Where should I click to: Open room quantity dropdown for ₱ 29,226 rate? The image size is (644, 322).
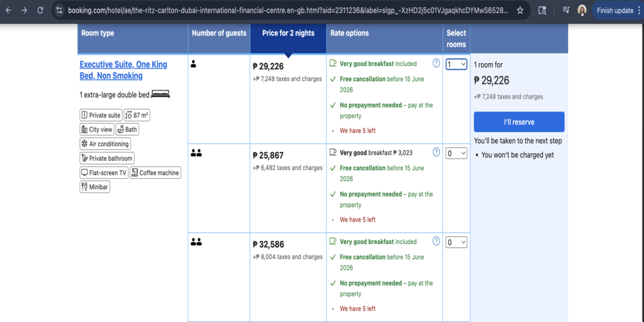pyautogui.click(x=457, y=64)
